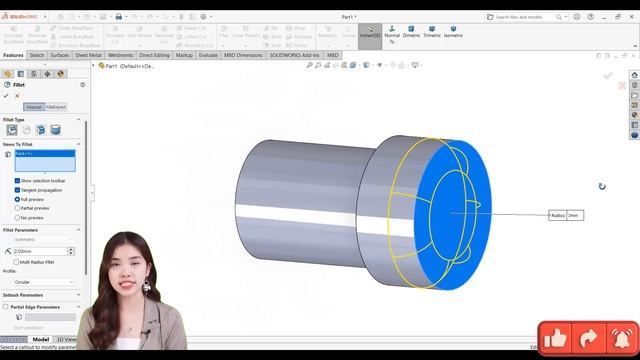The width and height of the screenshot is (640, 360).
Task: Select Face Fillet type icon
Action: 41,130
